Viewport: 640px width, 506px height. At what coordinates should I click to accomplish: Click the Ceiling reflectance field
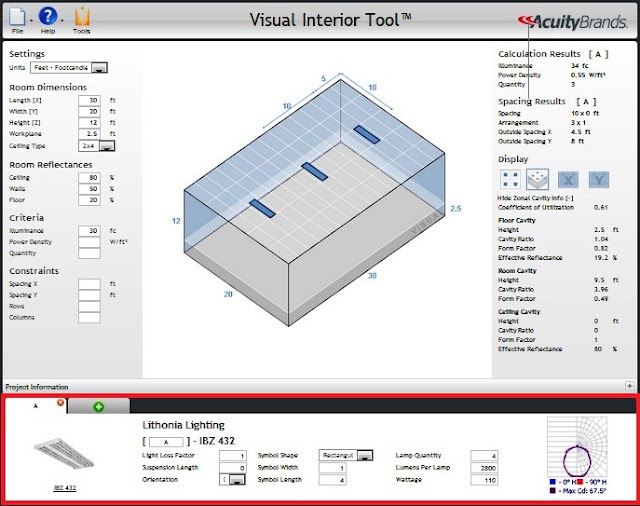[89, 178]
